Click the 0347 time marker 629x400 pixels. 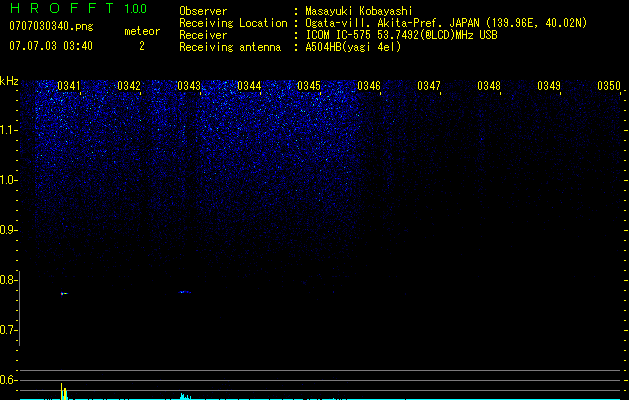click(x=429, y=86)
